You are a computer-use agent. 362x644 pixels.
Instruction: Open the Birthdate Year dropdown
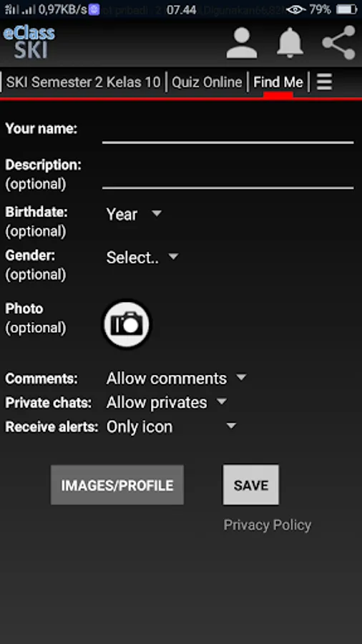(134, 215)
